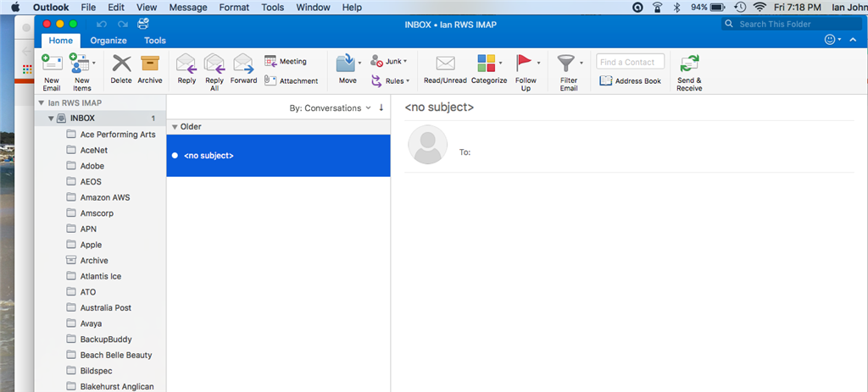Click the print icon in title bar
This screenshot has height=392, width=868.
coord(143,24)
